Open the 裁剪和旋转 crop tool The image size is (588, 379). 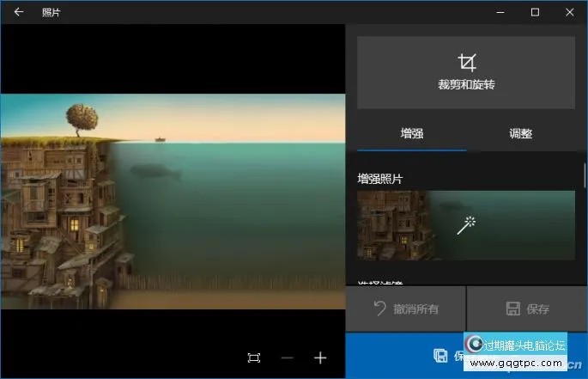(x=466, y=72)
